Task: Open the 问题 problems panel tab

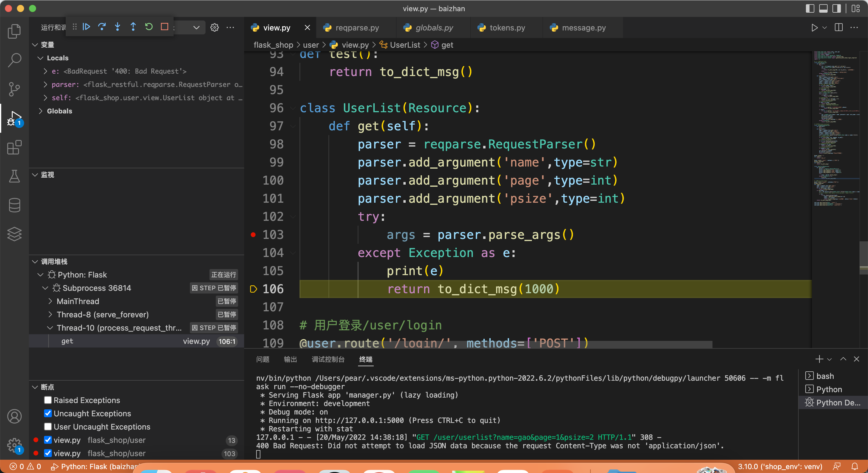Action: [263, 359]
